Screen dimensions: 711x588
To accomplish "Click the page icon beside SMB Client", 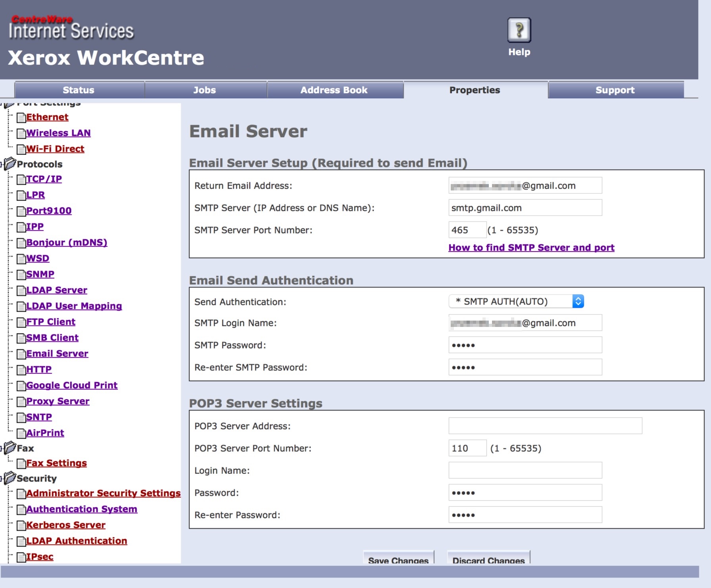I will [21, 338].
